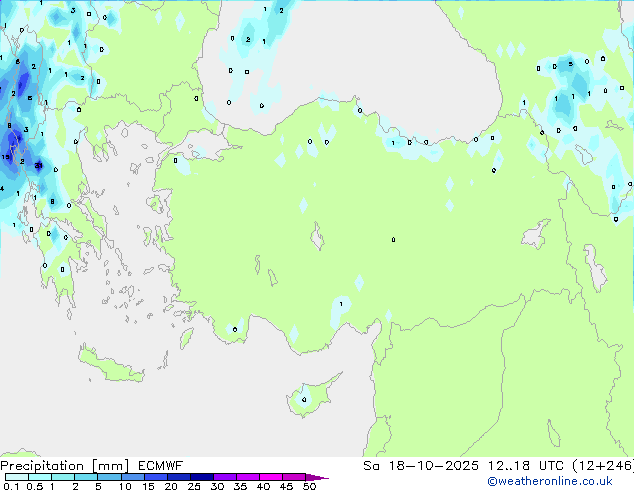The height and width of the screenshot is (490, 634).
Task: Select the 35–40 mm legend color swatch
Action: [247, 477]
